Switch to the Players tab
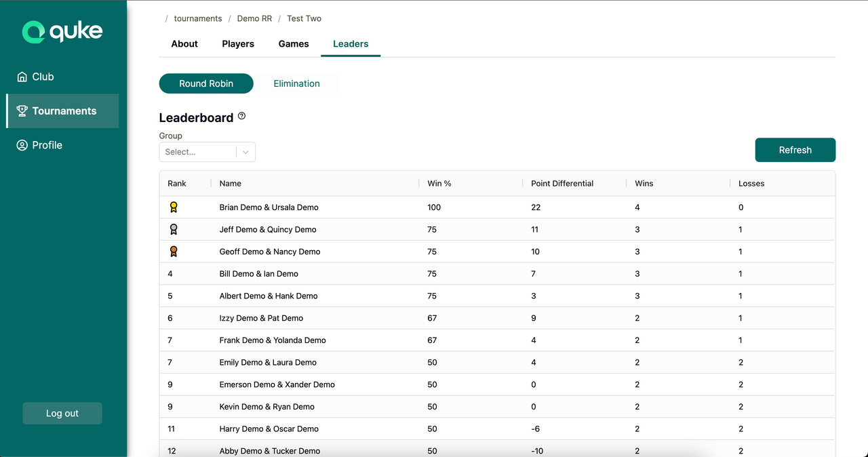 pos(237,43)
